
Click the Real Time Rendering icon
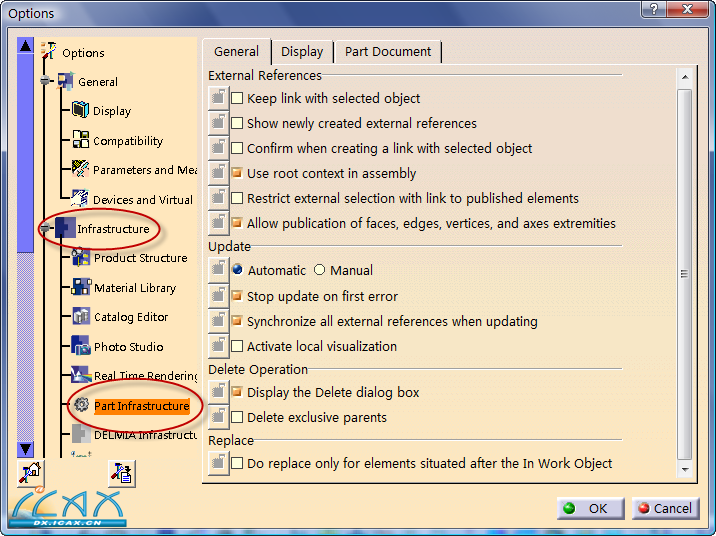click(x=81, y=375)
